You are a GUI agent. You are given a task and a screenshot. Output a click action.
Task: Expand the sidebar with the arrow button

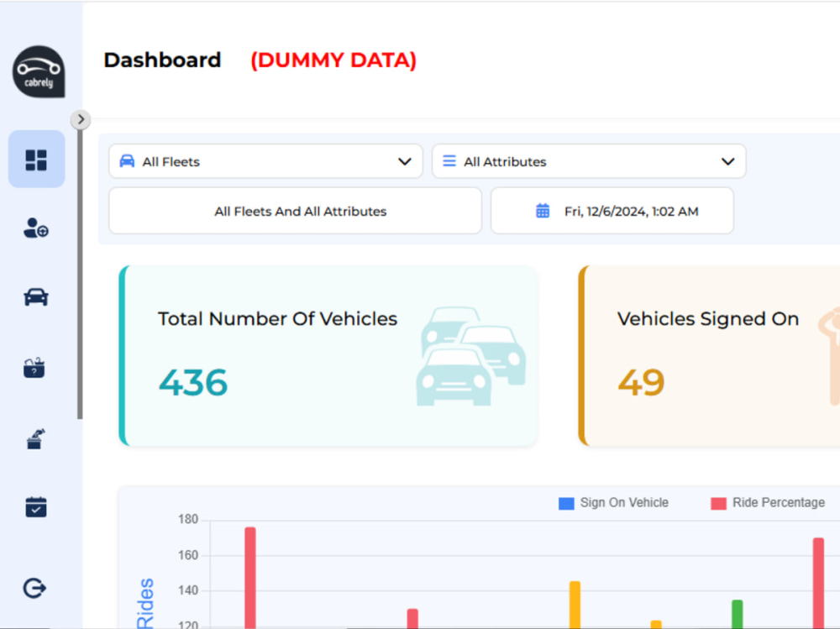[81, 119]
